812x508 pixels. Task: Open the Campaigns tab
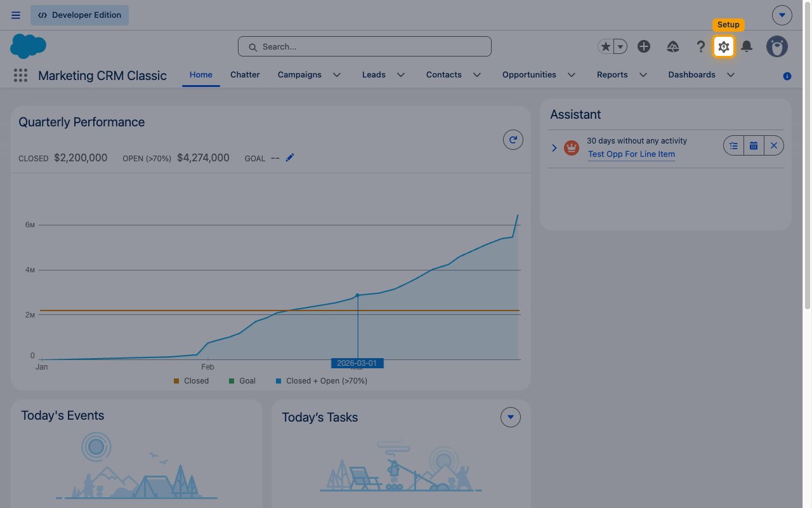[x=299, y=75]
